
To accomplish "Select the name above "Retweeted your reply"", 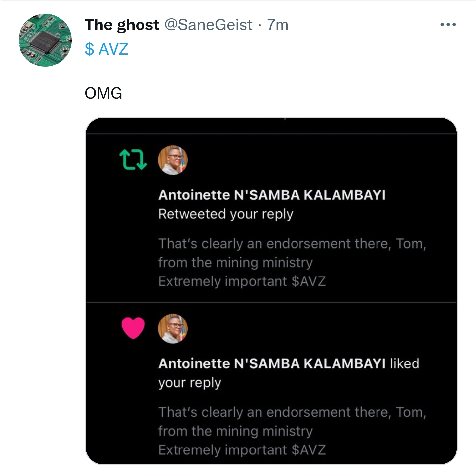I will [x=272, y=195].
